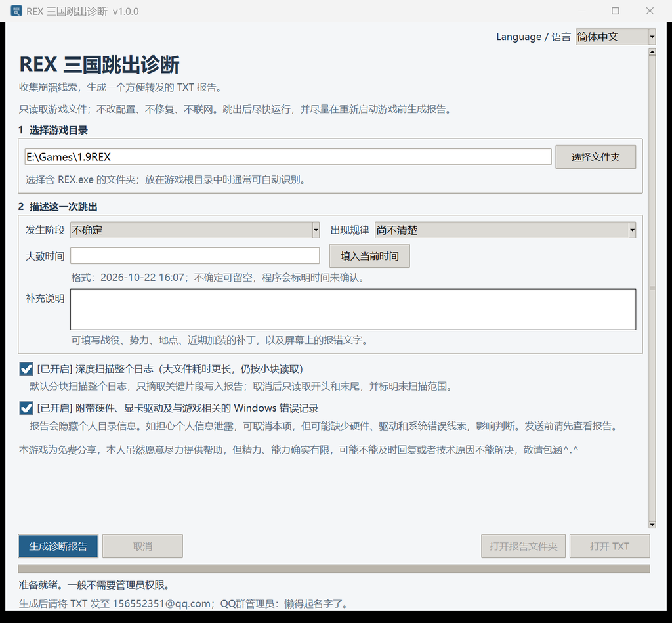Click the scrollbar up arrow
This screenshot has height=623, width=672.
(652, 52)
